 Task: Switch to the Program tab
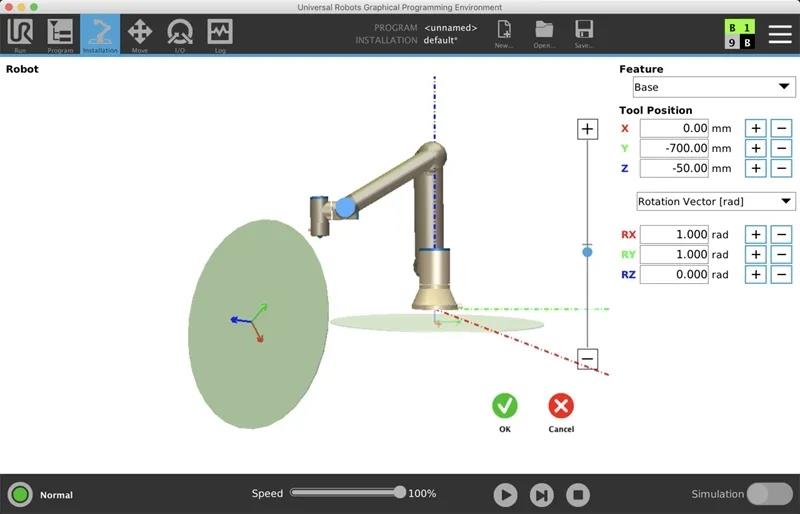coord(60,34)
